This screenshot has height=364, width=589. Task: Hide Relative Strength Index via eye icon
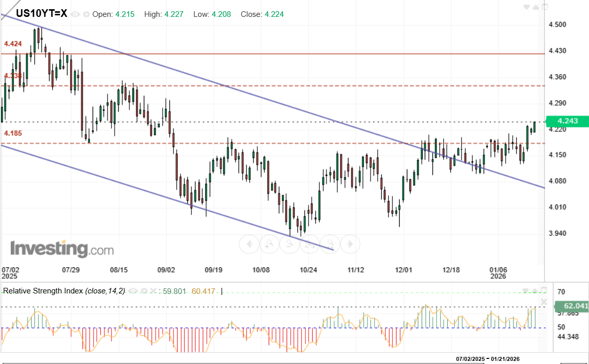(133, 291)
